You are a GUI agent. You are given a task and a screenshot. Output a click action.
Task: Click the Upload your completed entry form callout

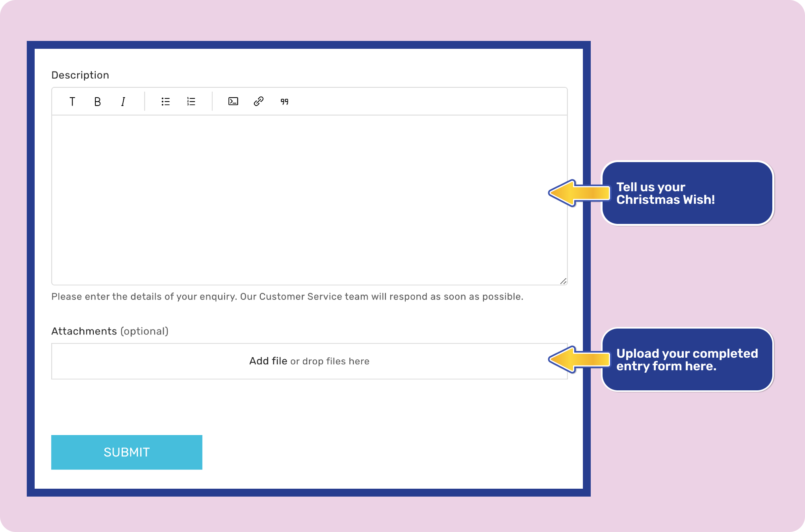point(687,360)
